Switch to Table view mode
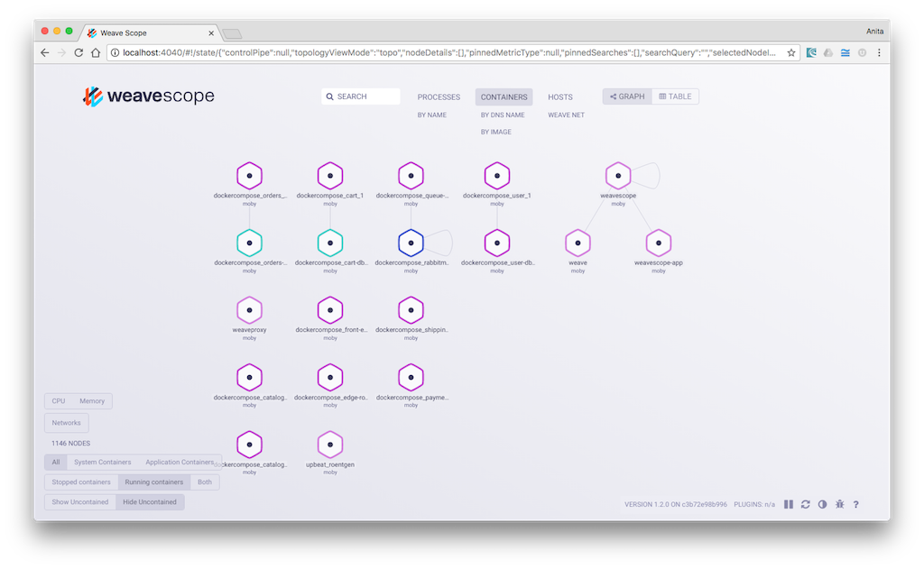The image size is (924, 569). (x=675, y=96)
